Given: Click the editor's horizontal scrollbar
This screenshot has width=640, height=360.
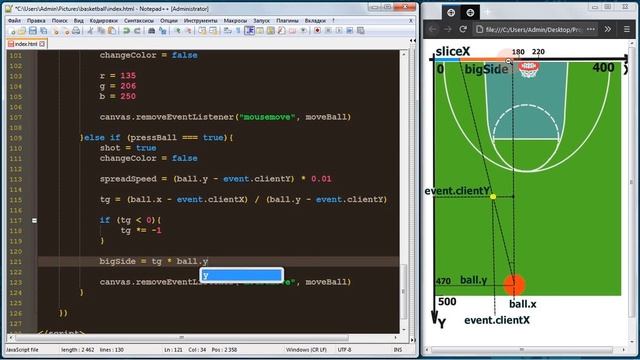Looking at the screenshot, I should [x=202, y=338].
